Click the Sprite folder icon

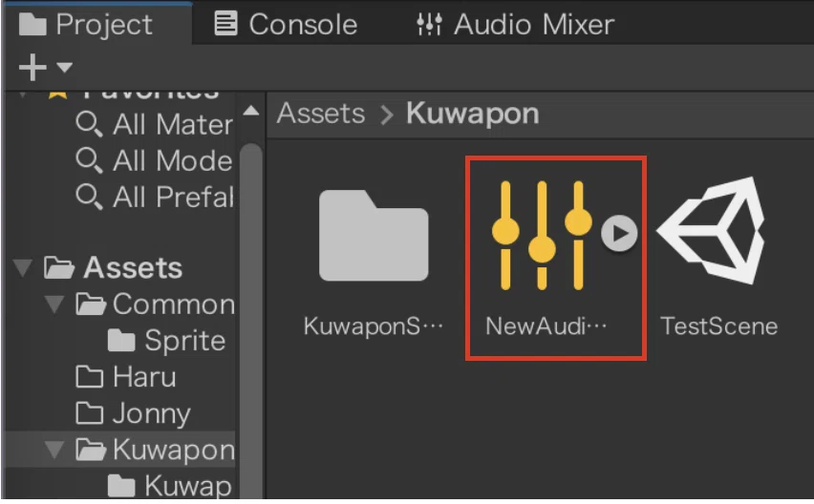(121, 341)
